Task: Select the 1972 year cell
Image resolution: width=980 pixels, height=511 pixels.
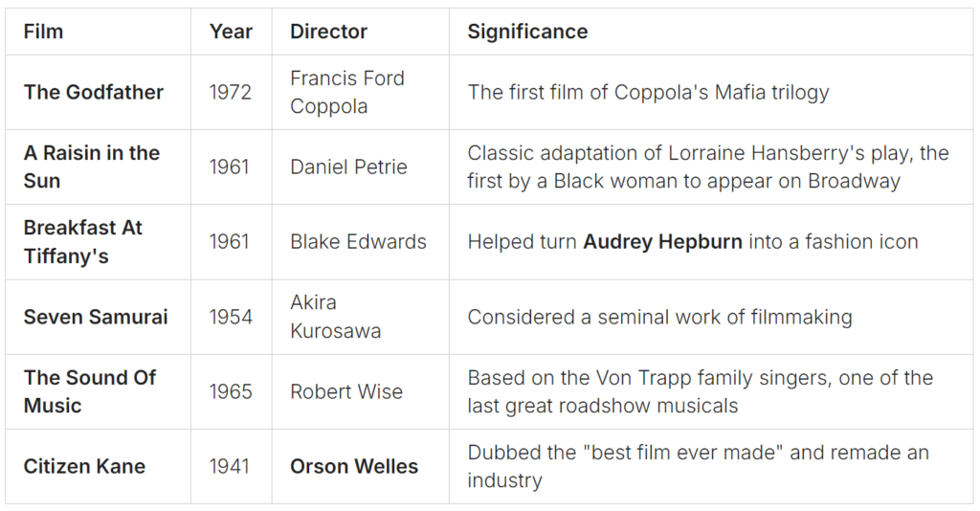Action: pyautogui.click(x=230, y=92)
